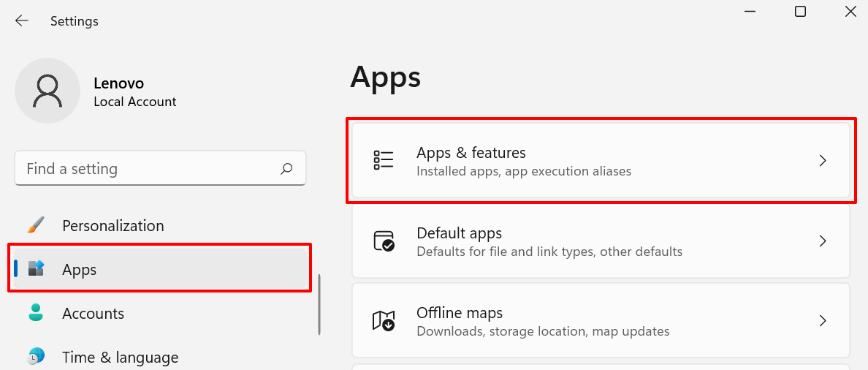Click the search magnifier icon
This screenshot has width=868, height=370.
pos(286,168)
